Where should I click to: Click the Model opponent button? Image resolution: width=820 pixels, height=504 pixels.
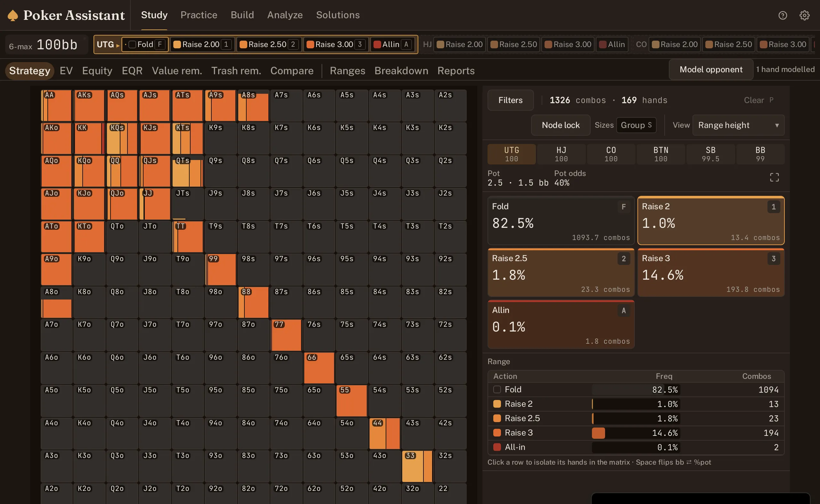pos(711,69)
